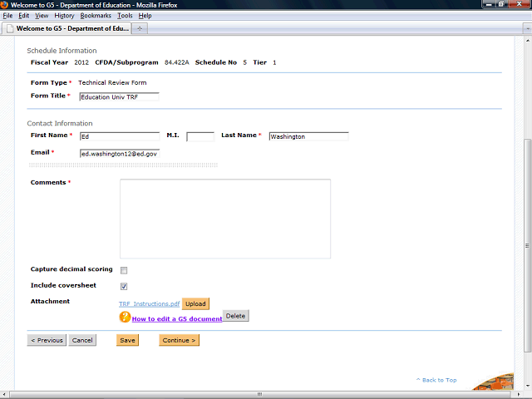Open the Bookmarks menu

[x=96, y=16]
